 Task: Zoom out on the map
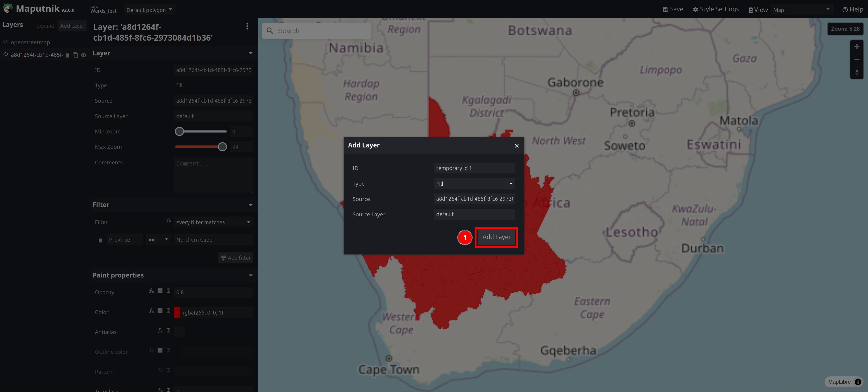point(856,60)
